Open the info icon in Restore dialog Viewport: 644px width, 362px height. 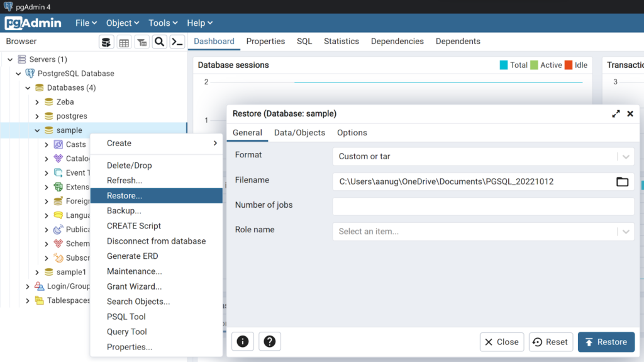coord(243,342)
